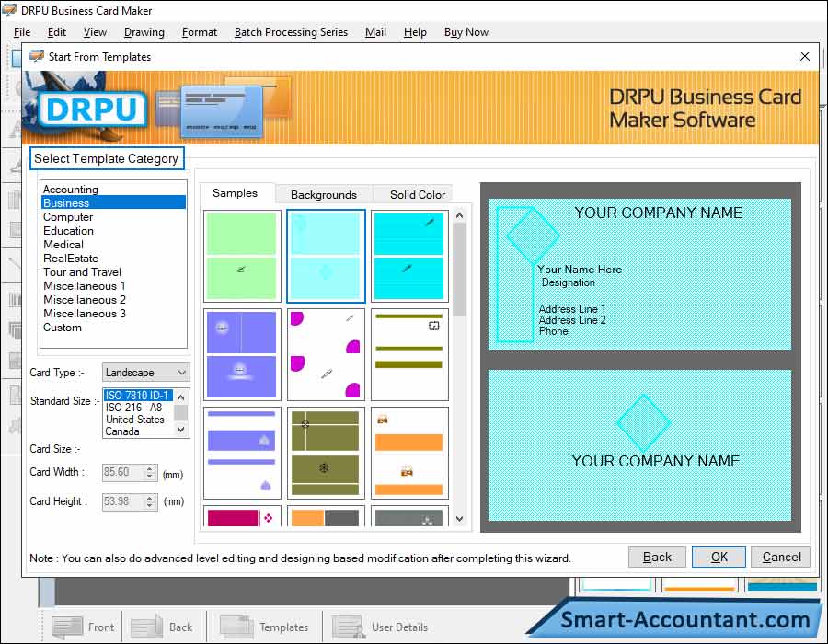Choose the gray sample template

coord(409,516)
